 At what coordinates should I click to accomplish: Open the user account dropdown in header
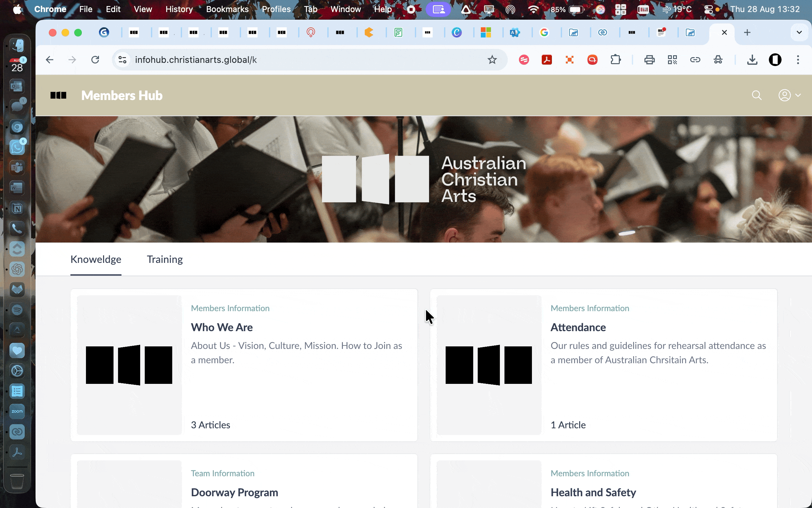coord(789,96)
